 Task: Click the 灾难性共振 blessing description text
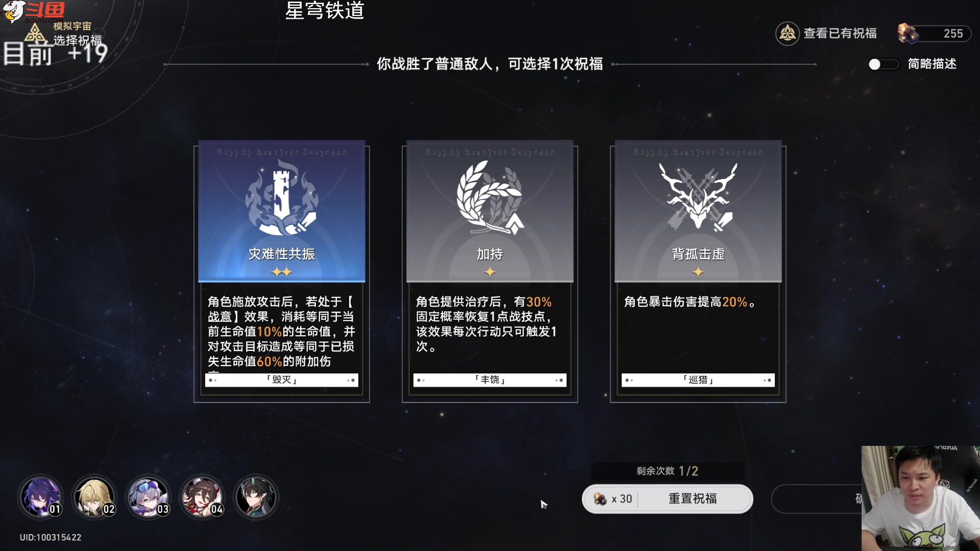tap(281, 332)
